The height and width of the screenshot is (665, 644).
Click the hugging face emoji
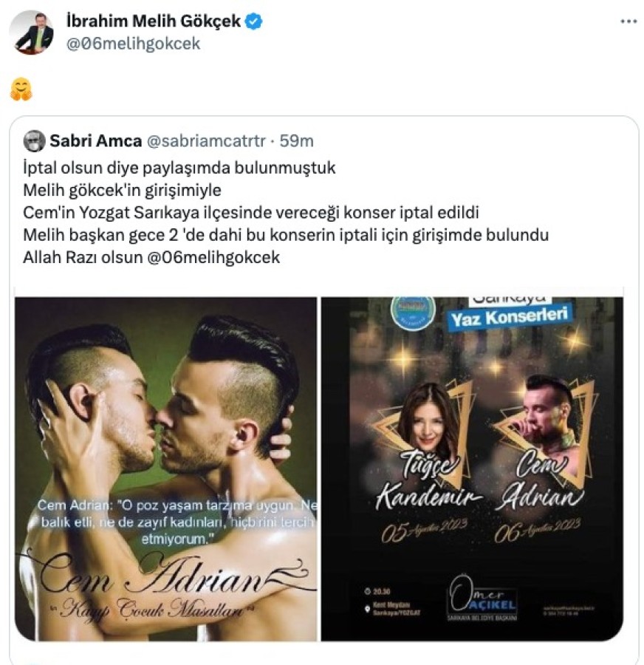click(21, 89)
